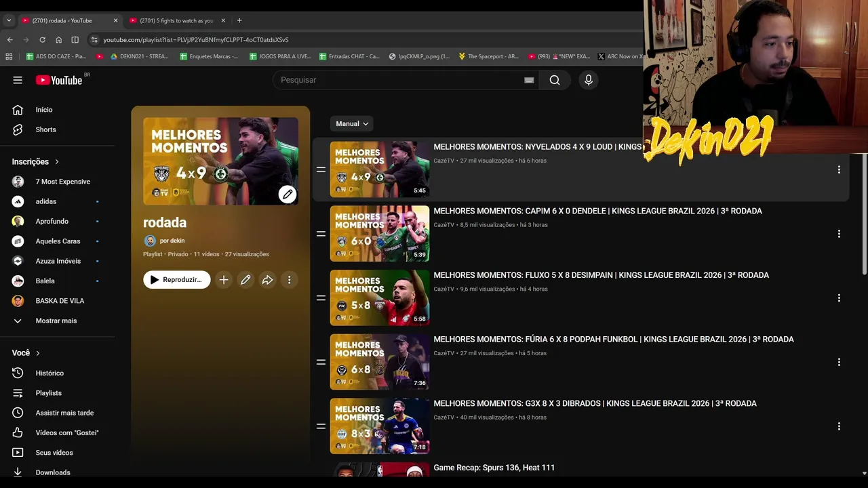Click CazéTV channel under CAPIM video
The height and width of the screenshot is (488, 868).
coord(443,225)
